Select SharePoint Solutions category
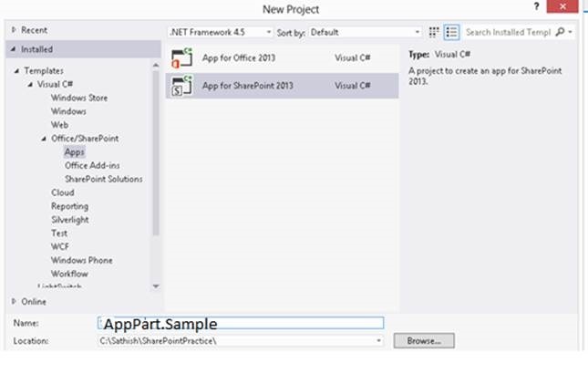588x384 pixels. coord(104,179)
